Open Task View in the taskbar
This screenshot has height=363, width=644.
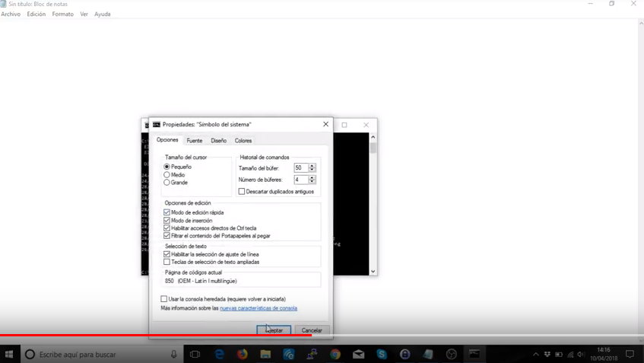195,355
